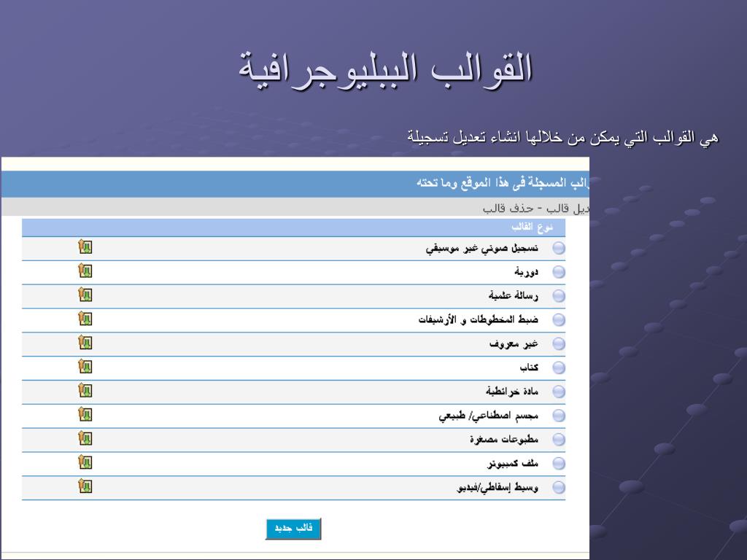Image resolution: width=747 pixels, height=560 pixels.
Task: Select radio for مجسم اصطناعي/ طبيعي
Action: click(559, 415)
